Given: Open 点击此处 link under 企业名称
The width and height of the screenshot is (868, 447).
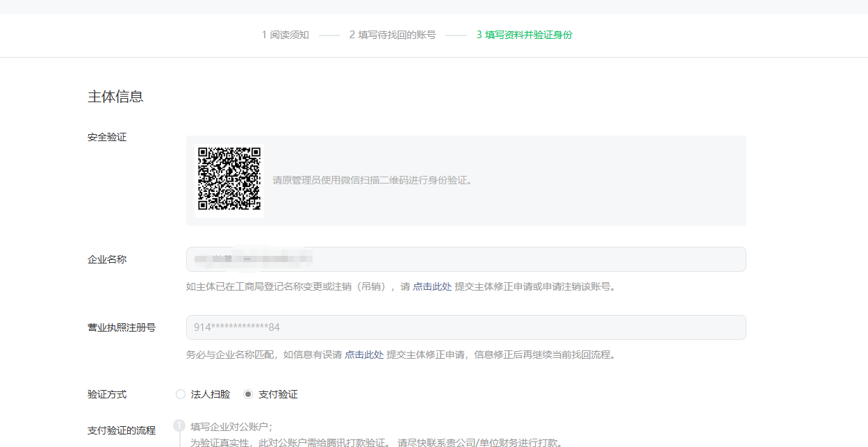Looking at the screenshot, I should pos(432,286).
